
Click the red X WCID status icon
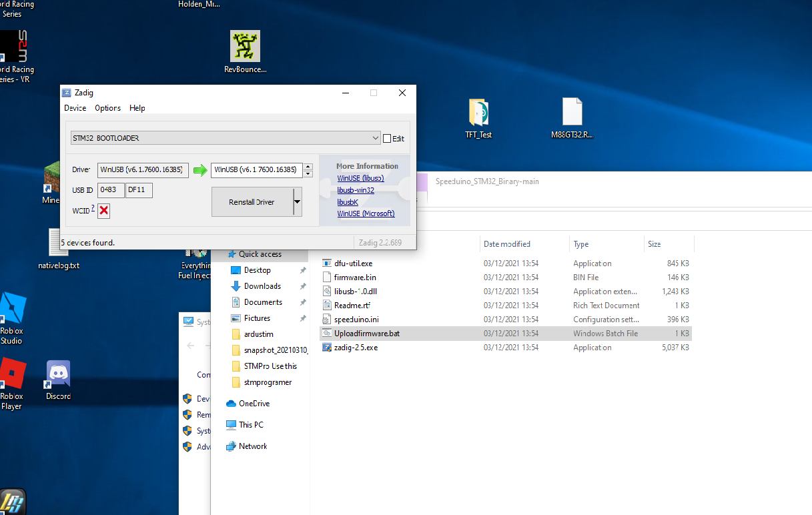coord(104,211)
